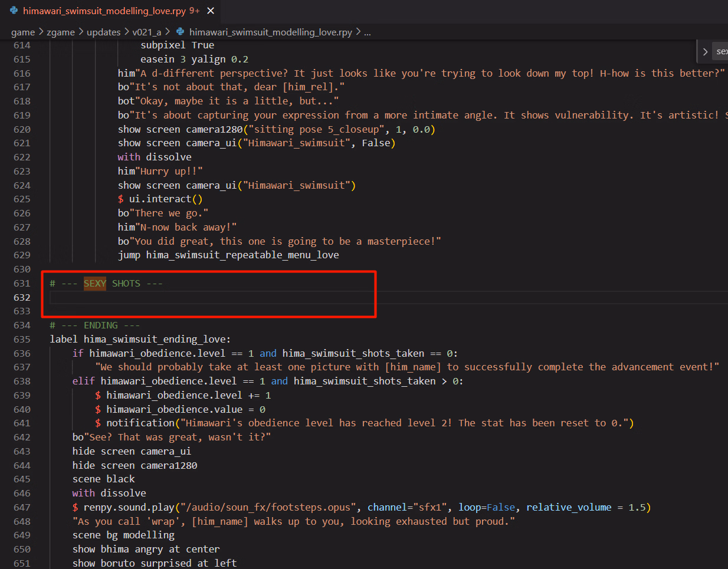Click the file icon in the breadcrumb
This screenshot has height=569, width=728.
(181, 32)
